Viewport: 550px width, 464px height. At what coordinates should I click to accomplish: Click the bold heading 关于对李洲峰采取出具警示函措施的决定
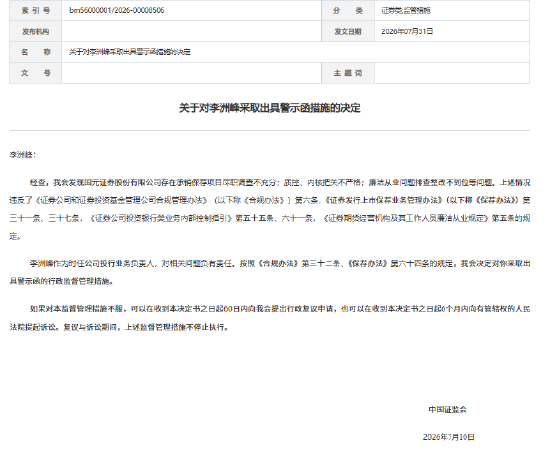(270, 108)
